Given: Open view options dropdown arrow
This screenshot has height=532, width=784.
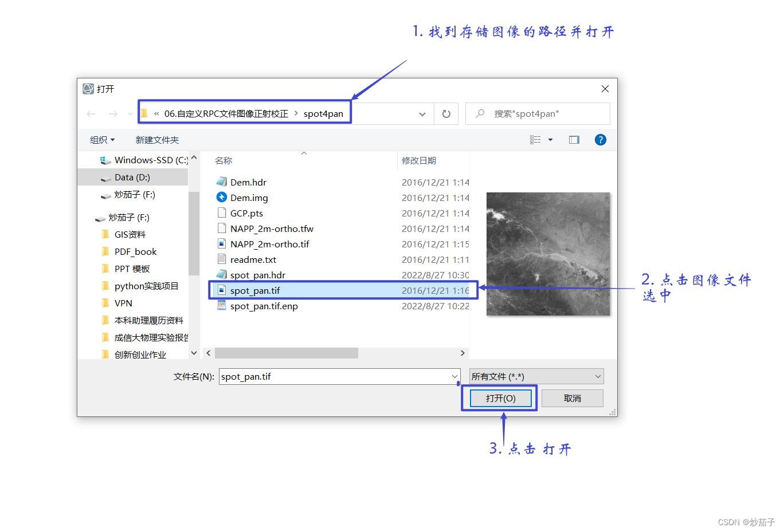Looking at the screenshot, I should point(551,140).
